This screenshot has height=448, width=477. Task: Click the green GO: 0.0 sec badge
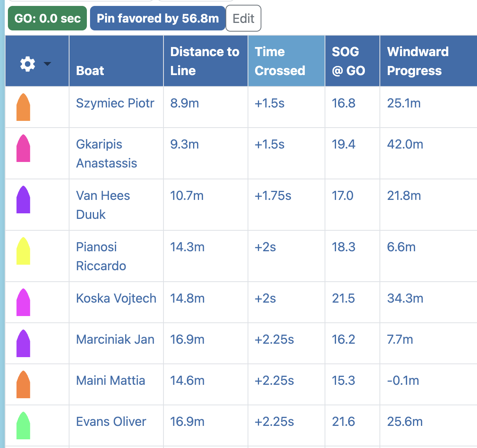pos(47,18)
